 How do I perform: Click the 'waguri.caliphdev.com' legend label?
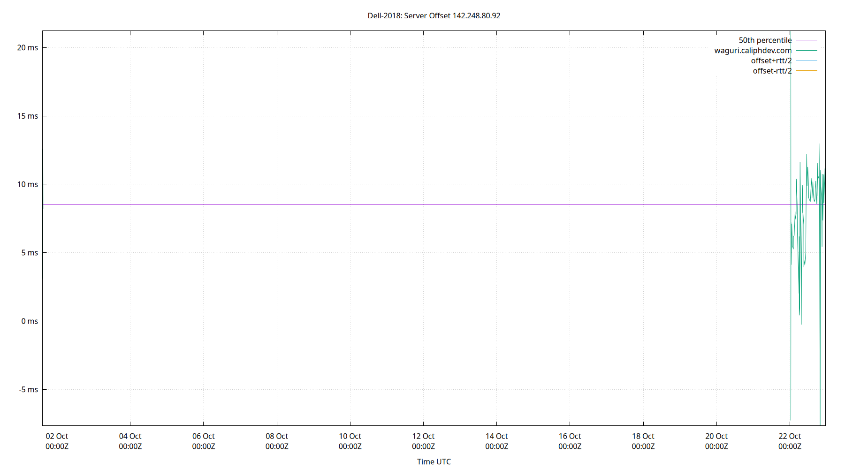coord(753,51)
